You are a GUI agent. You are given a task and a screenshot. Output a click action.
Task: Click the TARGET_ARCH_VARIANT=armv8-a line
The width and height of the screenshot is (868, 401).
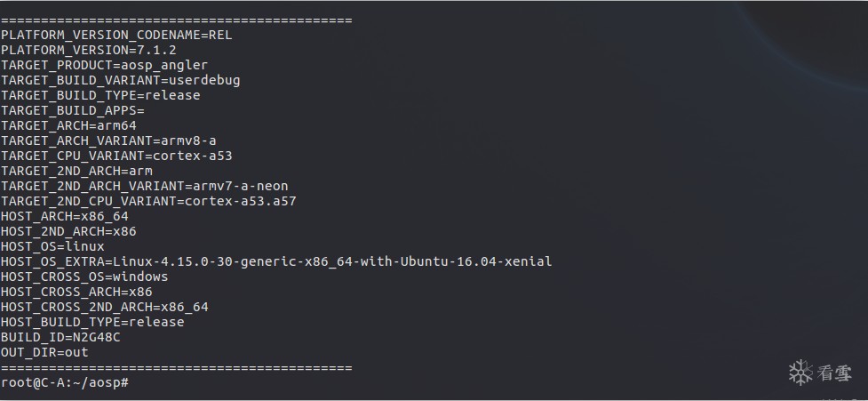[108, 140]
